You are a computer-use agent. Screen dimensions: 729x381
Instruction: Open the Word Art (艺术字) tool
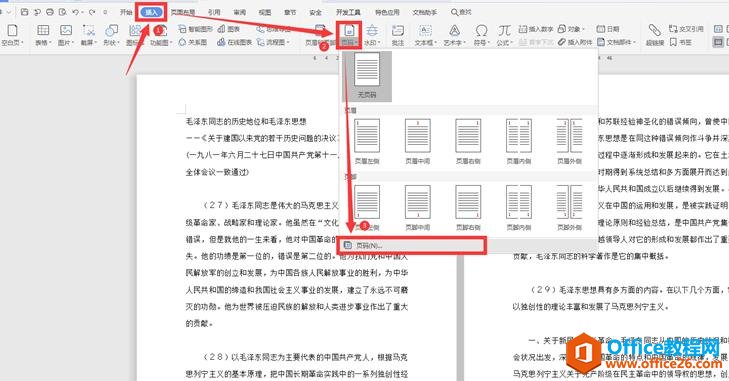[454, 35]
